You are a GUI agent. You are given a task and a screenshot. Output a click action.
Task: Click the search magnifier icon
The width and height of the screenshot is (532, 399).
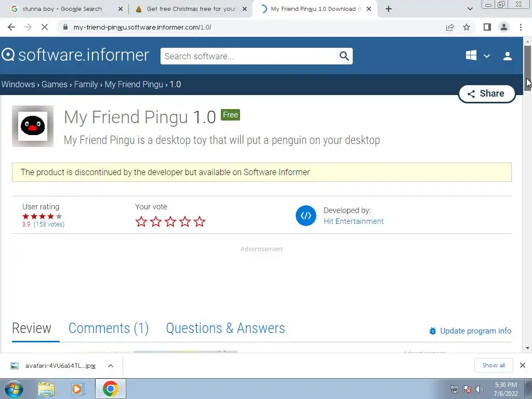(344, 56)
